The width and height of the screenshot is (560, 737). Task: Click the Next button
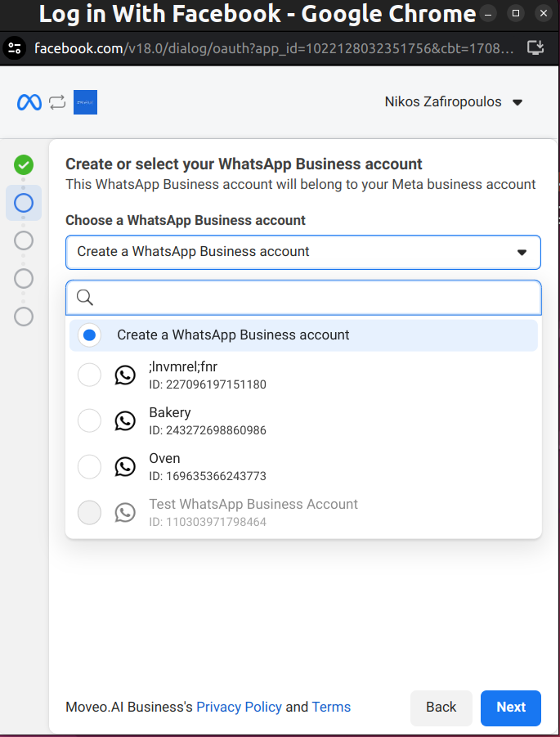coord(510,708)
